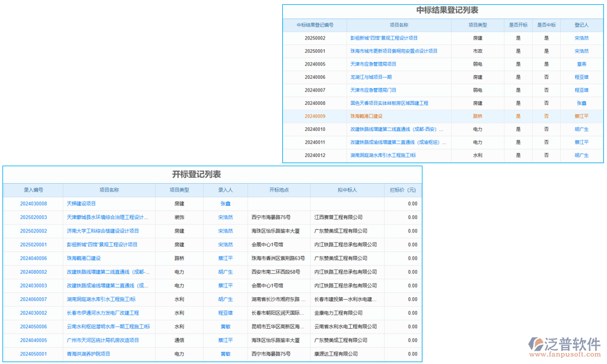Viewport: 607px width, 364px height.
Task: Open 龙湖江与城项目一期 project link
Action: tap(371, 77)
